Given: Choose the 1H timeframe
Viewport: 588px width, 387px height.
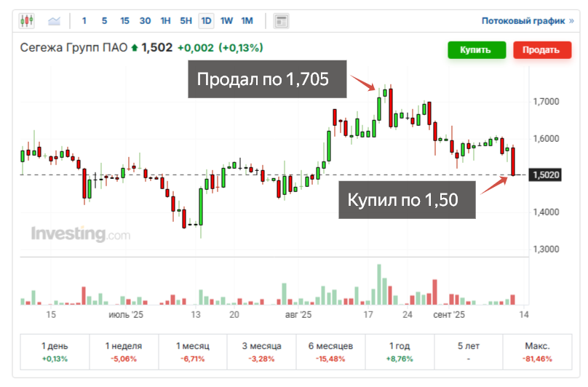Looking at the screenshot, I should (165, 21).
